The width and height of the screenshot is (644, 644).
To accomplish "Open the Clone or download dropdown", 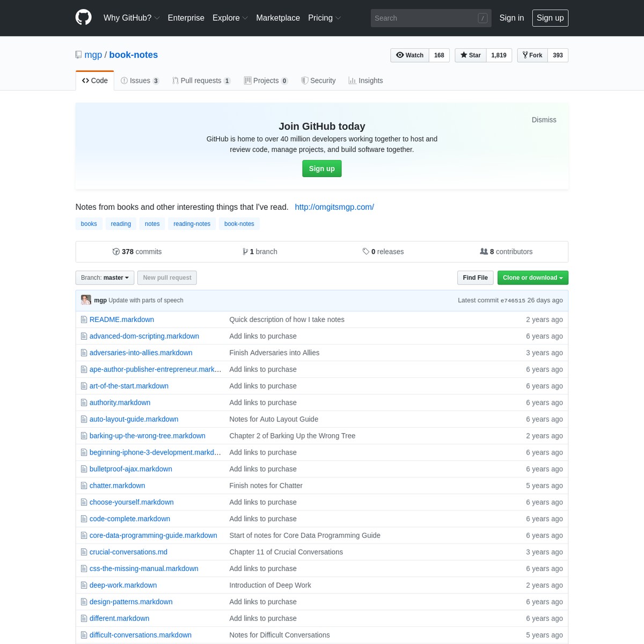I will point(532,277).
